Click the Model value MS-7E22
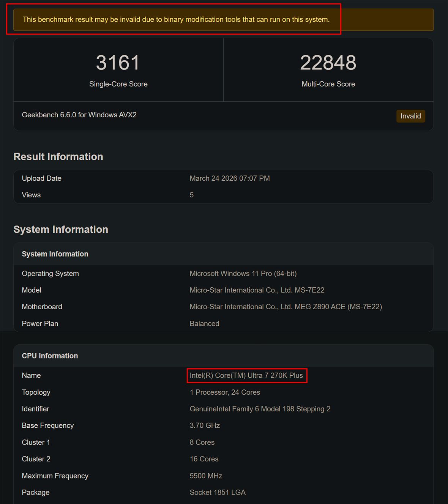The height and width of the screenshot is (504, 448). [257, 290]
